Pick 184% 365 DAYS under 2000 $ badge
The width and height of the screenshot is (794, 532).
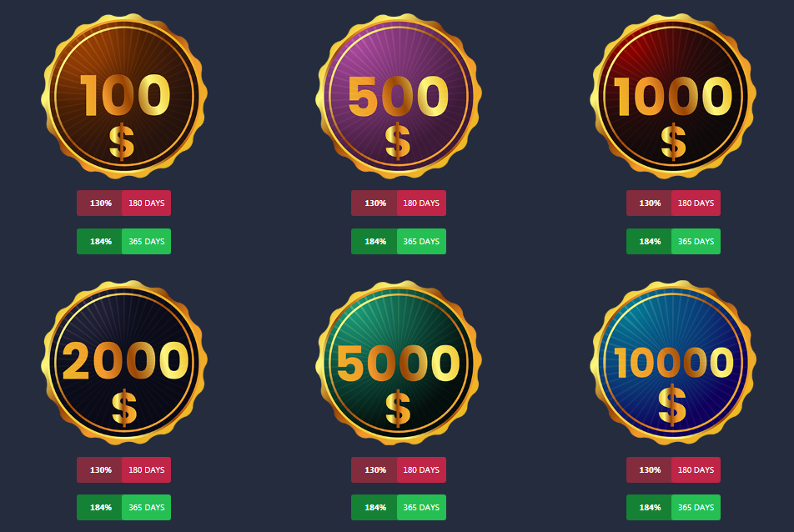tap(124, 507)
